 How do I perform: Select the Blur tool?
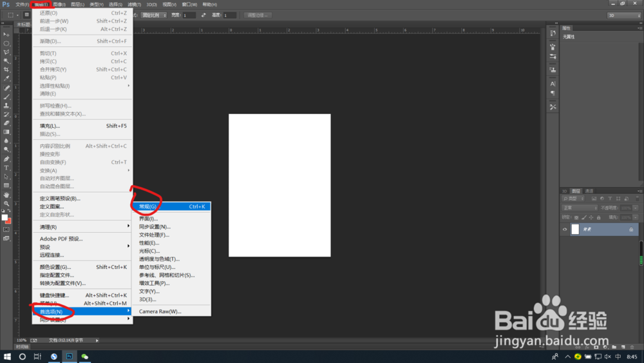(x=6, y=141)
